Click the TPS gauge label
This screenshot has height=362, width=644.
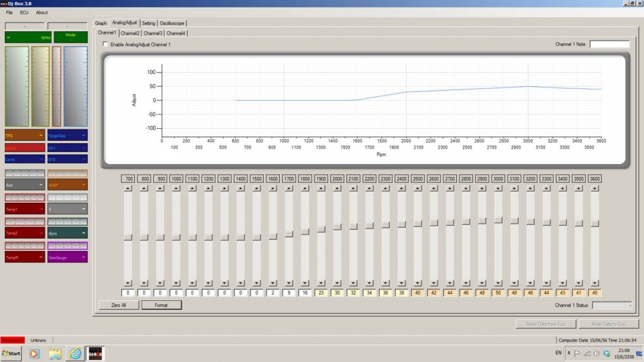[x=24, y=136]
